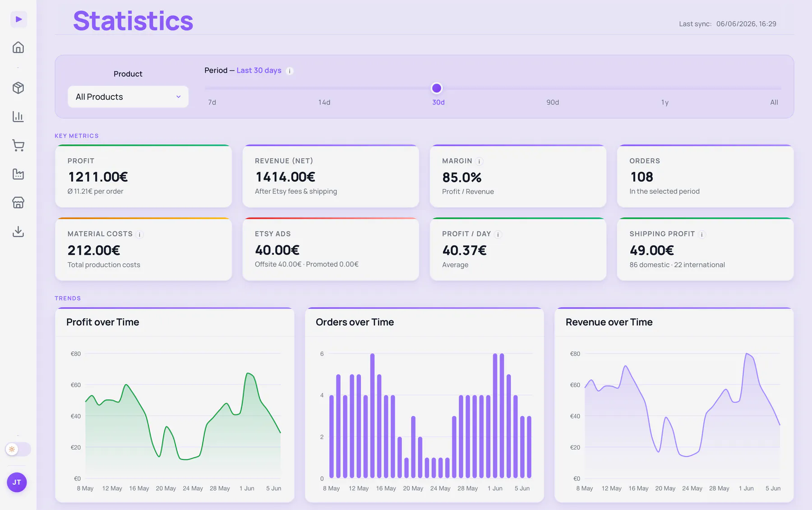Click '86 domestic · 22 international' text
This screenshot has width=812, height=510.
[x=677, y=265]
